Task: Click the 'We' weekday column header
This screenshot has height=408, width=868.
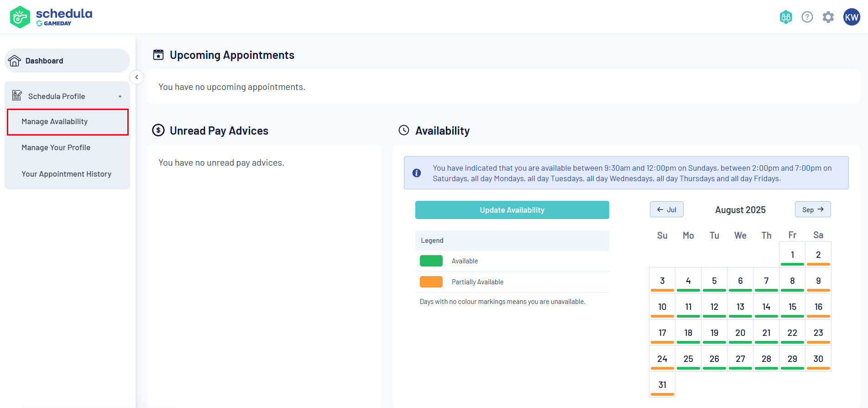Action: (740, 235)
